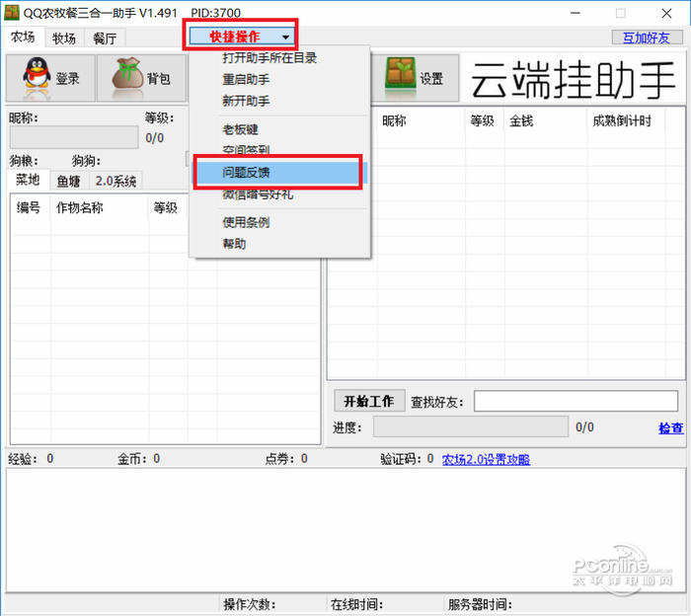
Task: Click the 开始工作 button
Action: pyautogui.click(x=369, y=401)
